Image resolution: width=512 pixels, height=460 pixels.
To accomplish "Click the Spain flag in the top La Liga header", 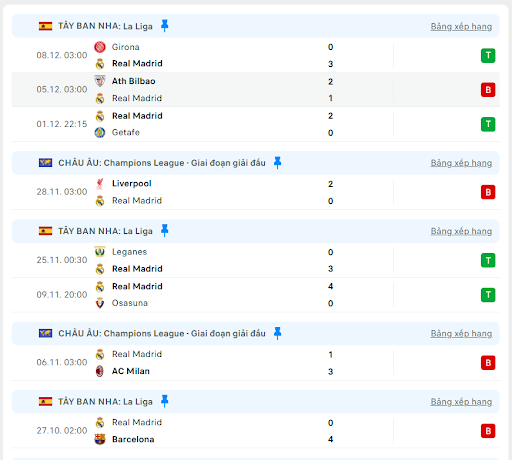I will pyautogui.click(x=45, y=26).
